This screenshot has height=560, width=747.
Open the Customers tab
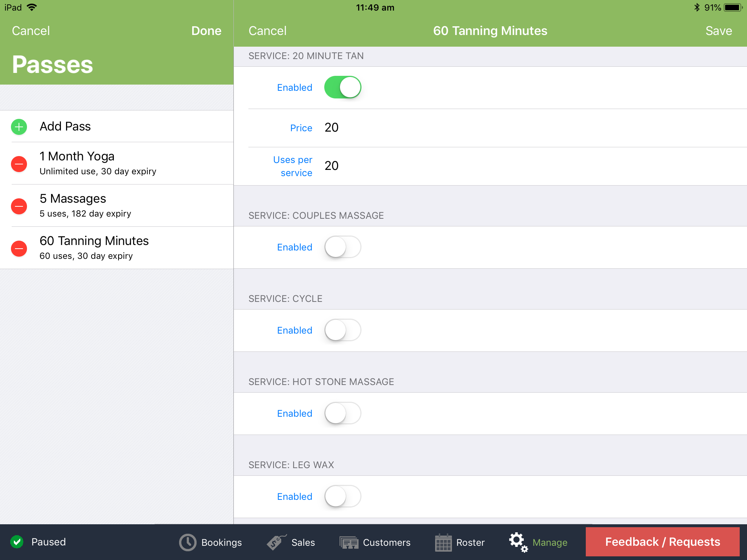pos(375,542)
